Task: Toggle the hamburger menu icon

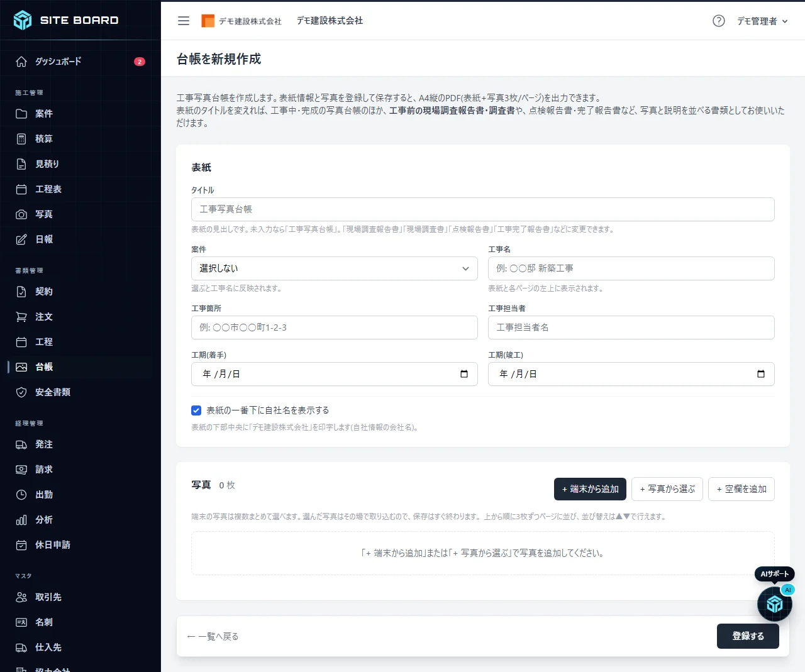Action: click(x=184, y=21)
